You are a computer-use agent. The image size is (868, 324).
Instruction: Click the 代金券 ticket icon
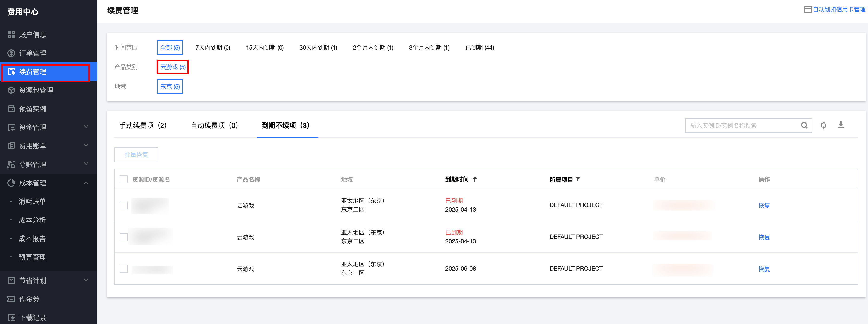[x=11, y=299]
